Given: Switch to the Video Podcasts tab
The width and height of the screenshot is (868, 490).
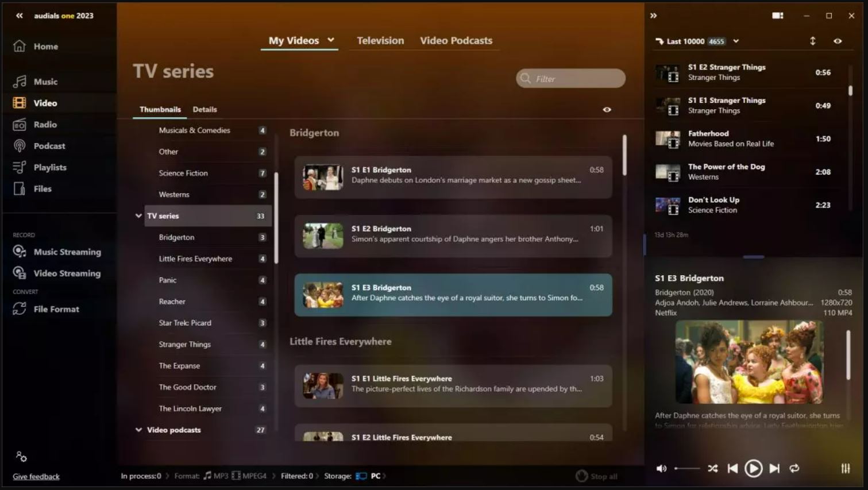Looking at the screenshot, I should click(x=456, y=41).
